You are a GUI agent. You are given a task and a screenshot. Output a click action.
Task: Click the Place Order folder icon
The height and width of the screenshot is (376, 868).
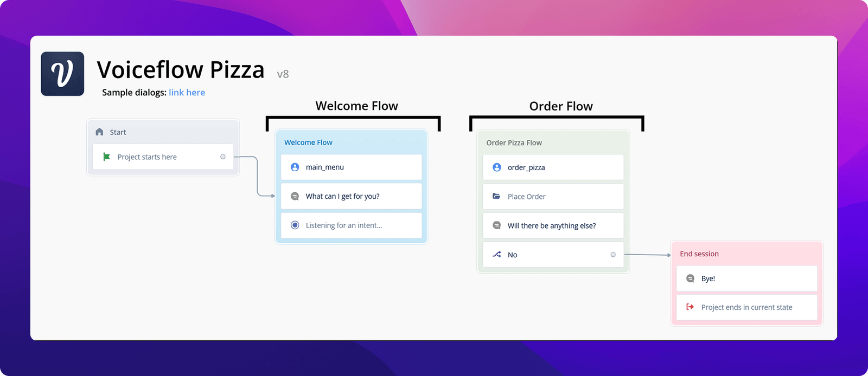(496, 196)
